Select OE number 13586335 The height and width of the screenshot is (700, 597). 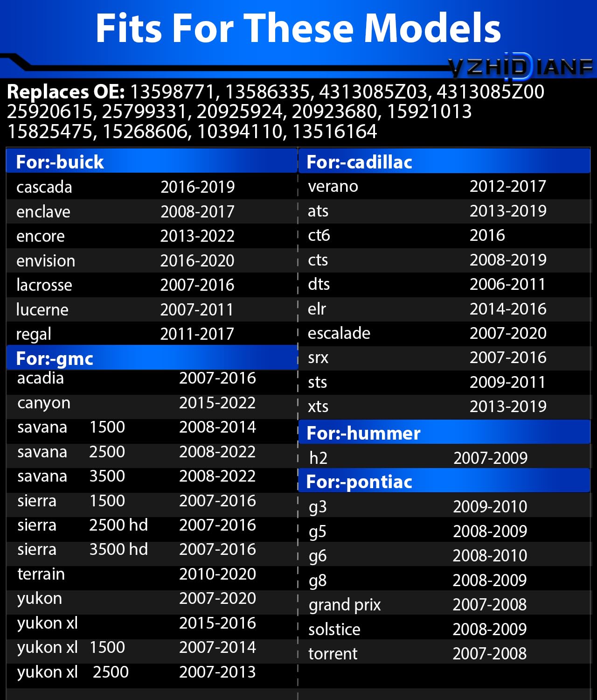coord(269,92)
